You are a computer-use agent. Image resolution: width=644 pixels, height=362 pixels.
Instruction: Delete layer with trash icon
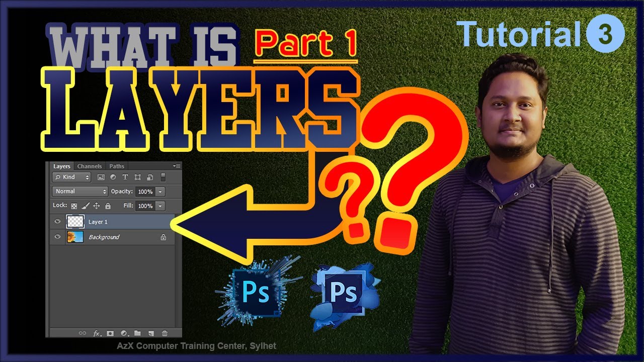coord(164,333)
